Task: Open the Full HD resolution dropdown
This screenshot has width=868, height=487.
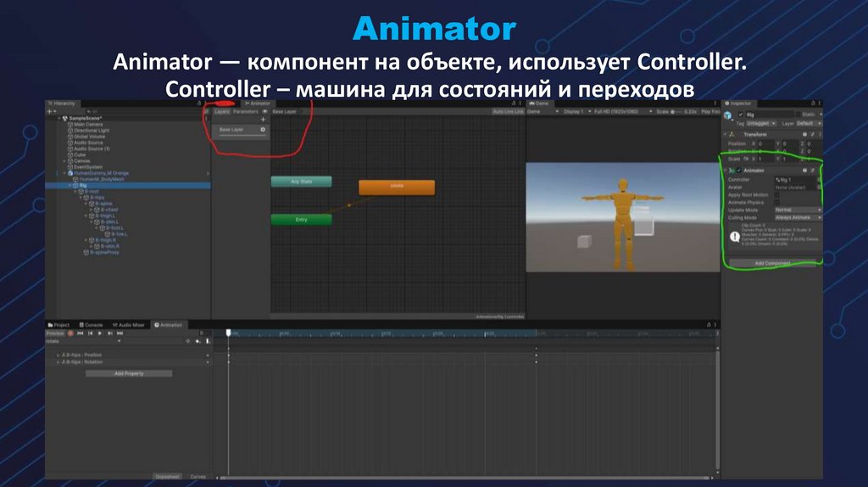Action: 623,111
